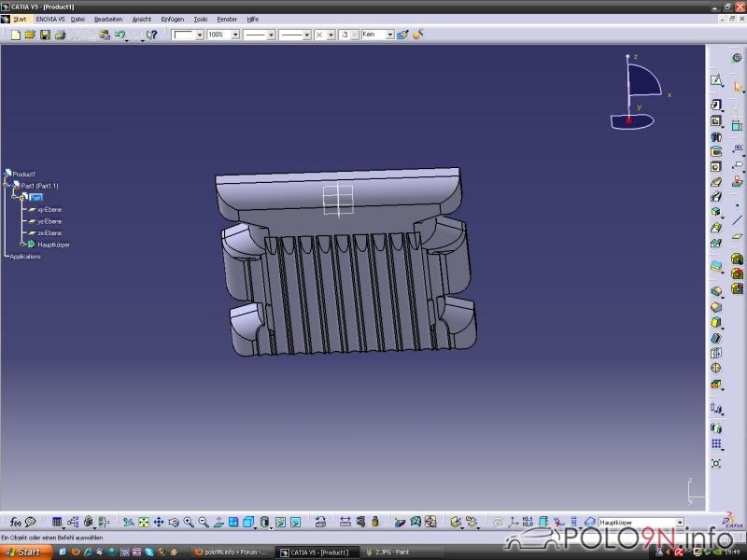This screenshot has height=560, width=747.
Task: Open the Ansicht menu
Action: (141, 19)
